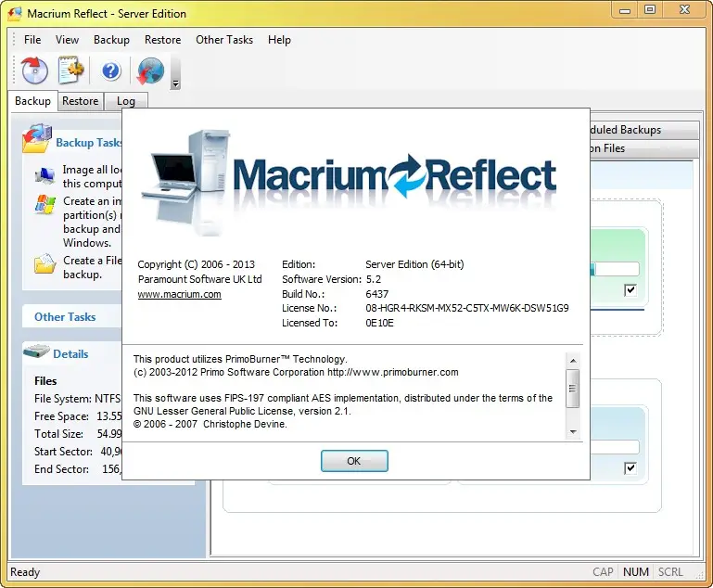Click the 'File System: NTFS' detail line
713x588 pixels.
[x=78, y=399]
